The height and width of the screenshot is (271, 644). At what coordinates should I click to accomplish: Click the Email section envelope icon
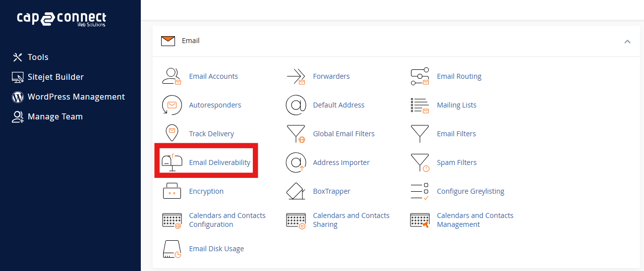click(x=168, y=41)
